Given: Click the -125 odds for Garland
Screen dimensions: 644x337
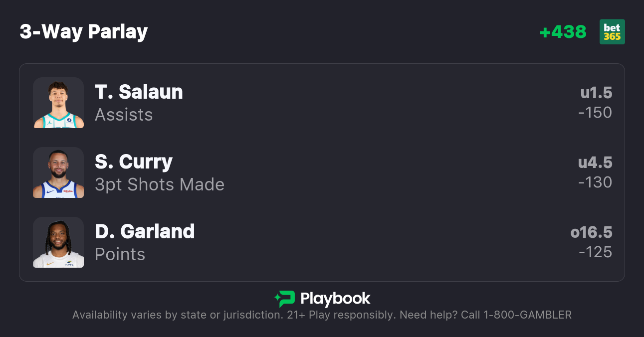Looking at the screenshot, I should click(595, 252).
